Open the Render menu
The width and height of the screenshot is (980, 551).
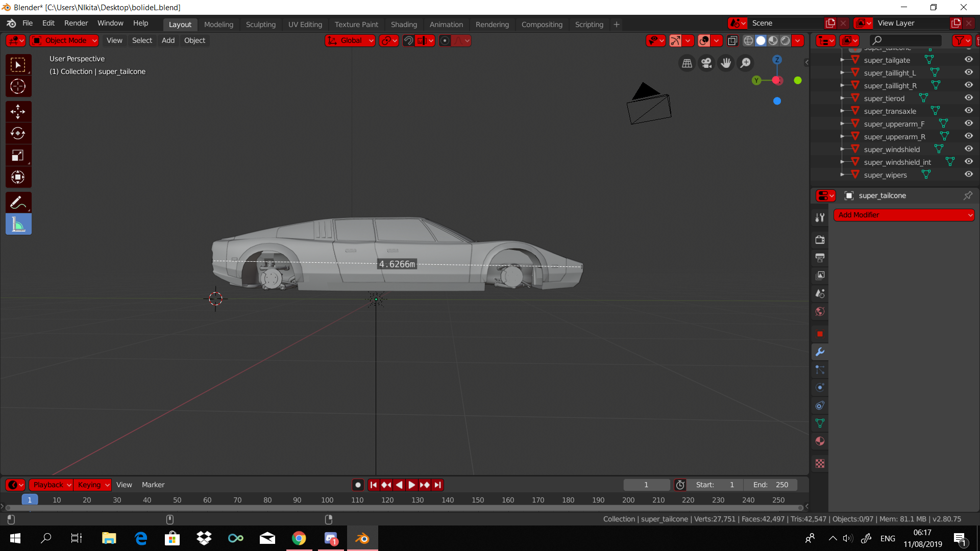tap(76, 23)
